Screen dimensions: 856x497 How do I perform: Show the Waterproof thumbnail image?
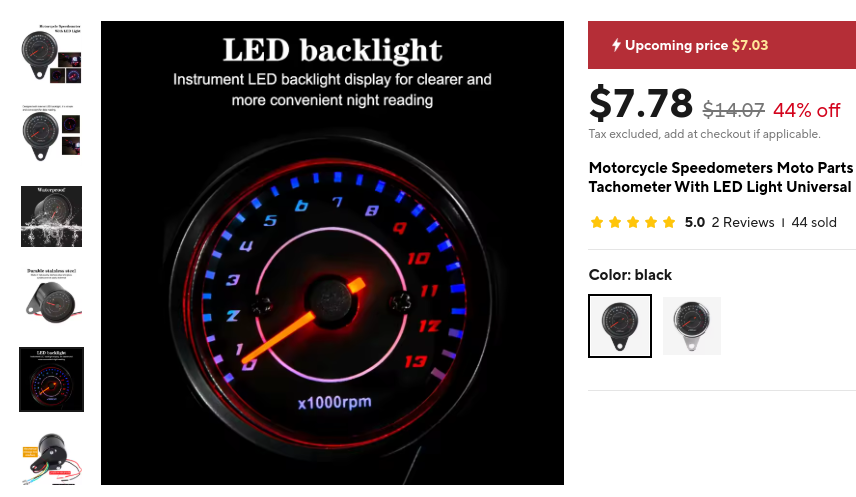pos(51,216)
